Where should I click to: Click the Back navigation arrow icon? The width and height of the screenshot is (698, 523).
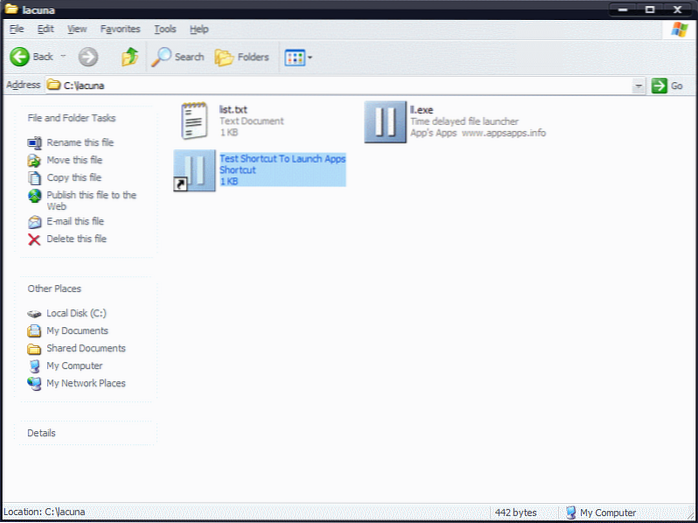pyautogui.click(x=20, y=57)
